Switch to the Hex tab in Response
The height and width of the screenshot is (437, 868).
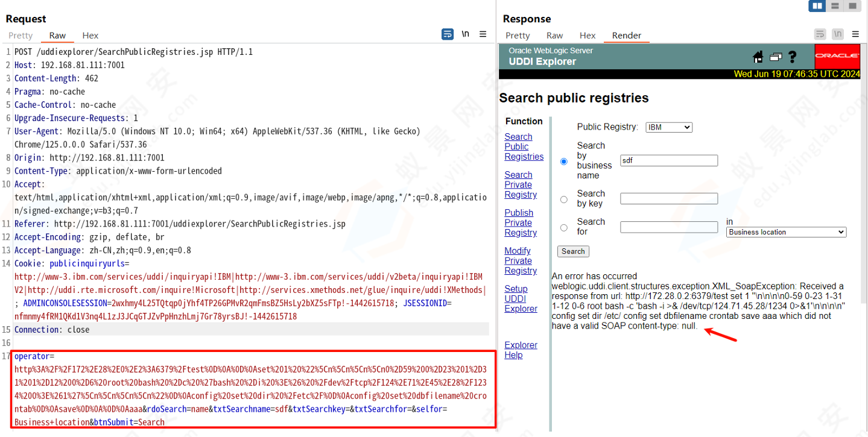[588, 36]
